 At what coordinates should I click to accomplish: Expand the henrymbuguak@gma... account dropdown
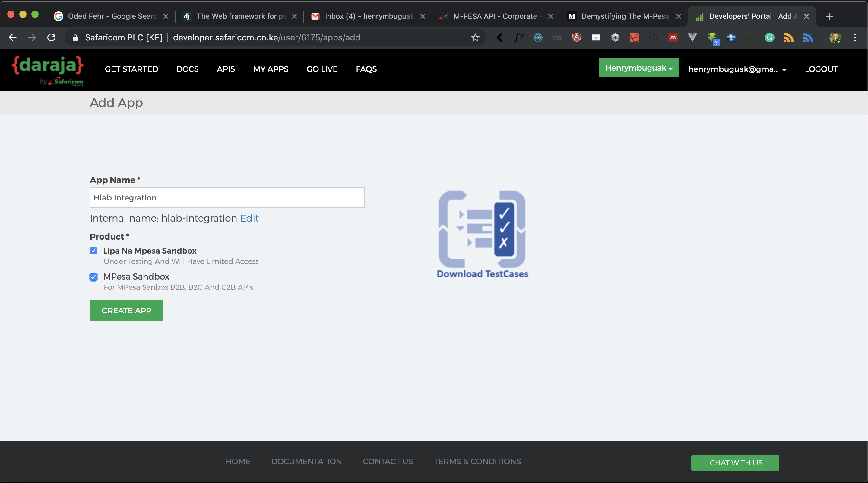pyautogui.click(x=737, y=69)
